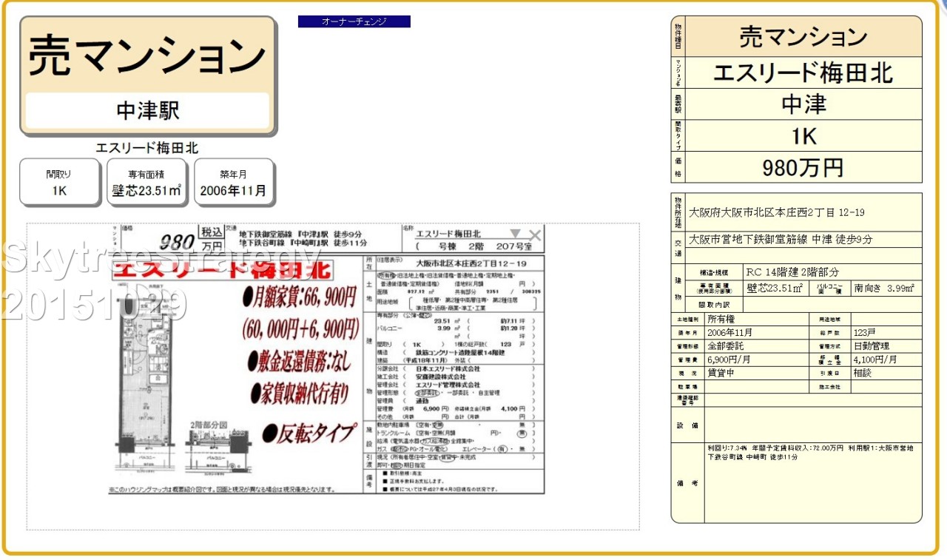Select the 4,100円/月 repair reserve value
This screenshot has width=947, height=560.
coord(875,360)
